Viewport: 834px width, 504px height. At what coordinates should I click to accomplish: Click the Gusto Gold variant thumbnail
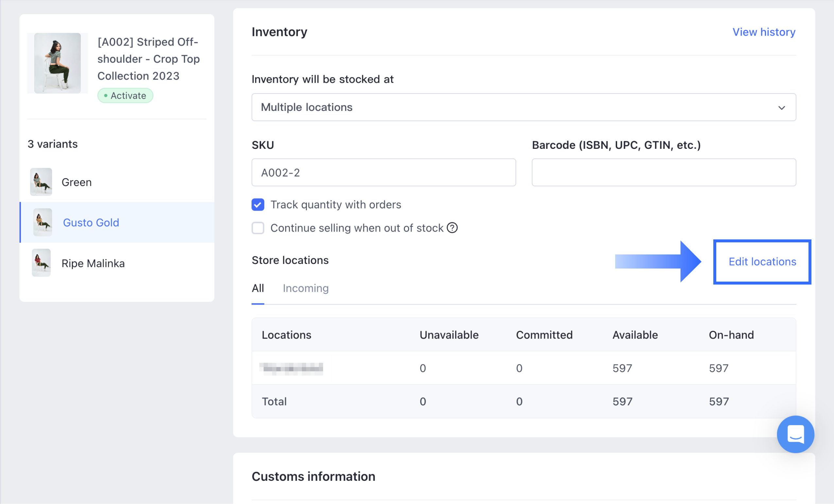[x=42, y=222]
